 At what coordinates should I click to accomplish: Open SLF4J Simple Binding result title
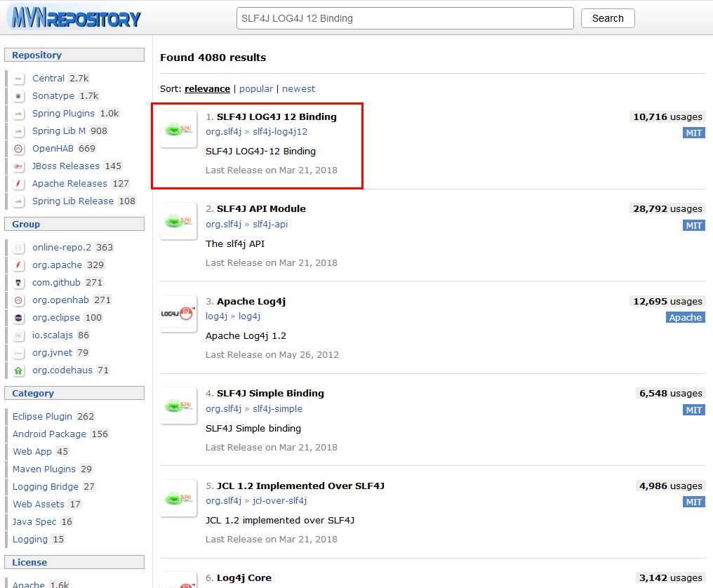(x=270, y=394)
